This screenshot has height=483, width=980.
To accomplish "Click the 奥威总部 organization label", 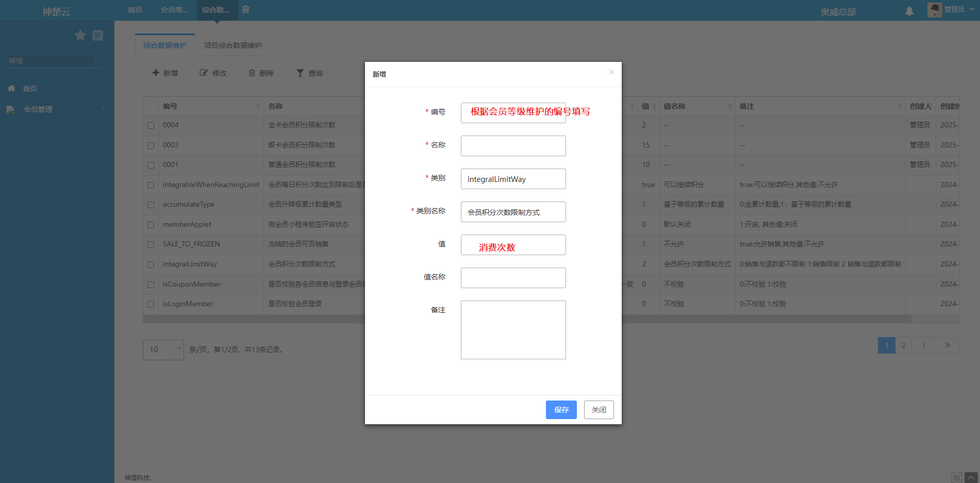I will (x=838, y=12).
